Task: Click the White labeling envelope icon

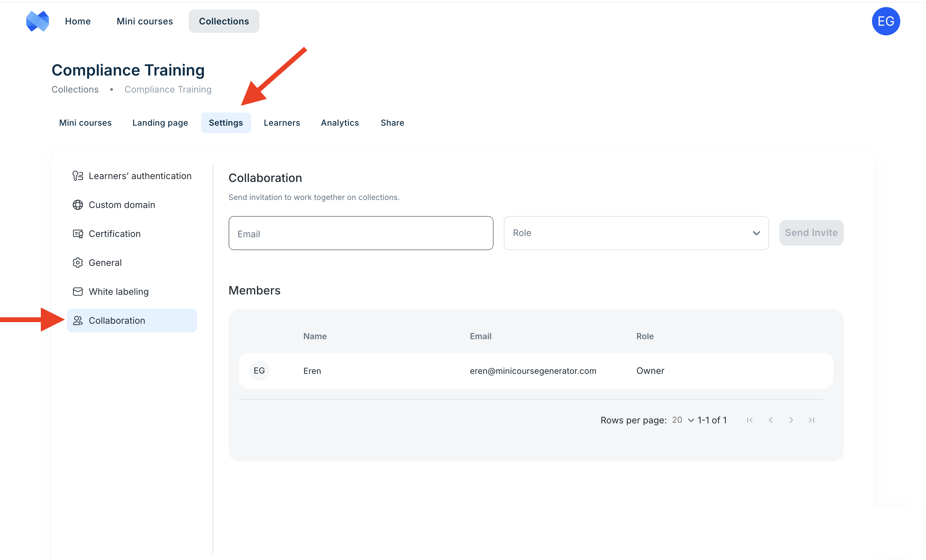Action: 77,292
